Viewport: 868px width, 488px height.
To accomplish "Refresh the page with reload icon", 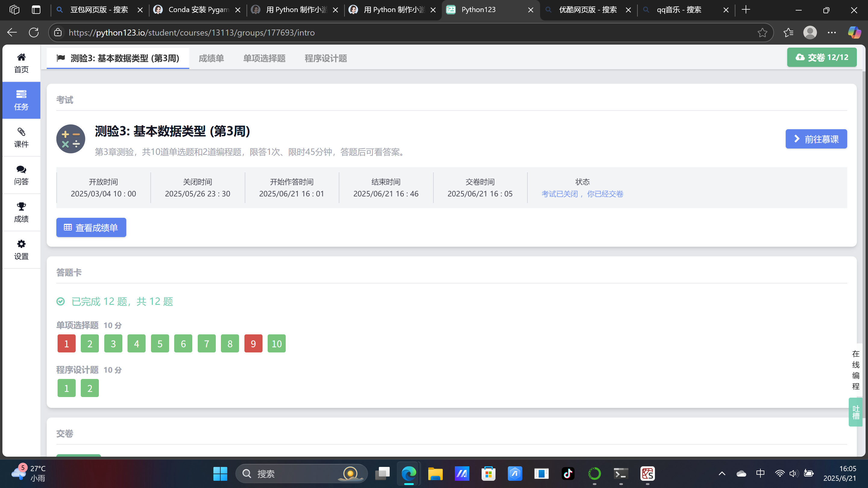I will point(34,33).
